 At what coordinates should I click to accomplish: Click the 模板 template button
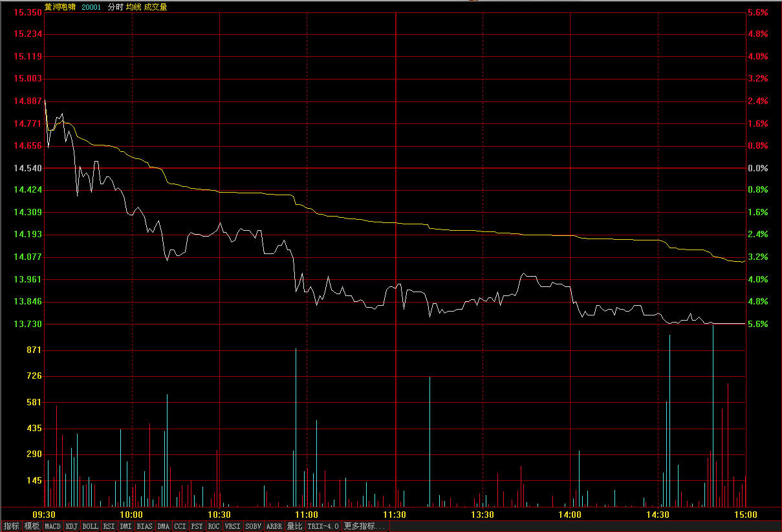click(32, 527)
